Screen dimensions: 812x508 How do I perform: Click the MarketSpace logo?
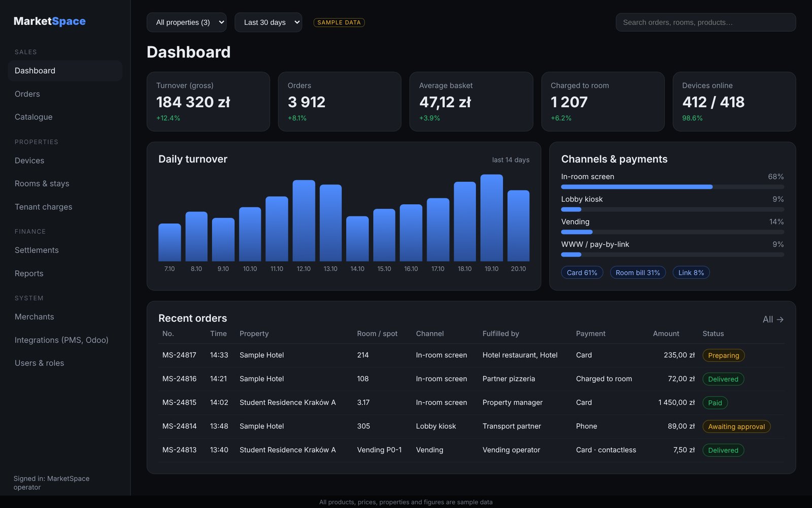(49, 21)
